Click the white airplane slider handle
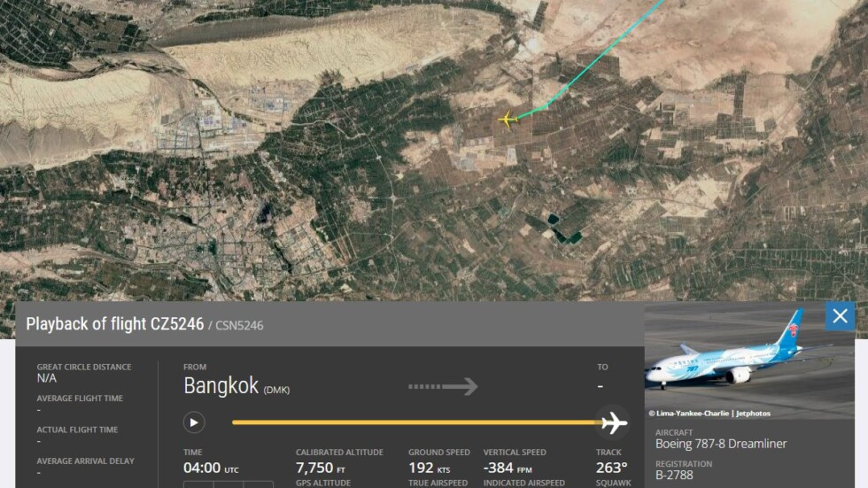Screen dimensions: 868x488 click(x=613, y=422)
